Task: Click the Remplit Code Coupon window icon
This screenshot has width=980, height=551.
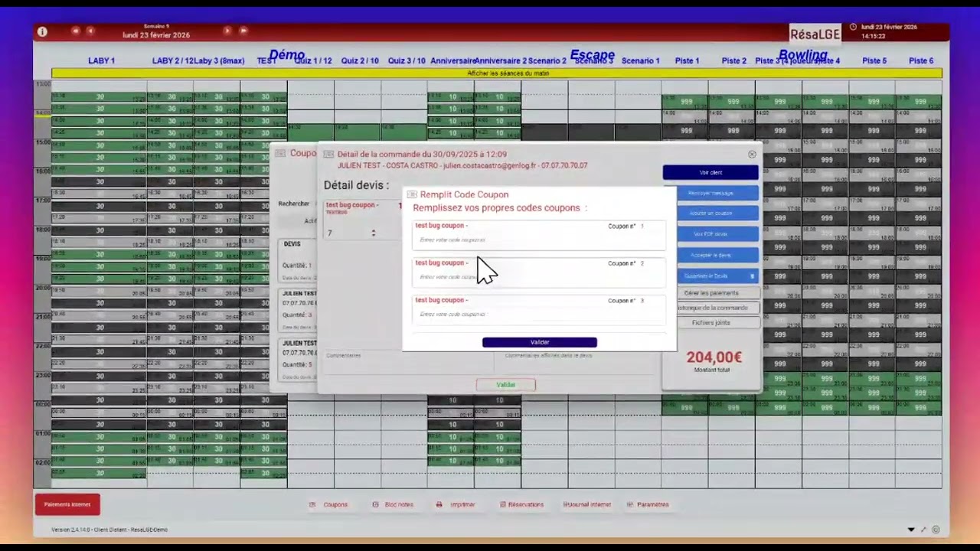Action: [x=412, y=194]
